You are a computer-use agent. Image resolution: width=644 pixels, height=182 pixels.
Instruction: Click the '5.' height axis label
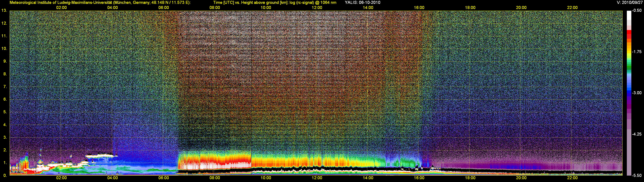point(5,112)
